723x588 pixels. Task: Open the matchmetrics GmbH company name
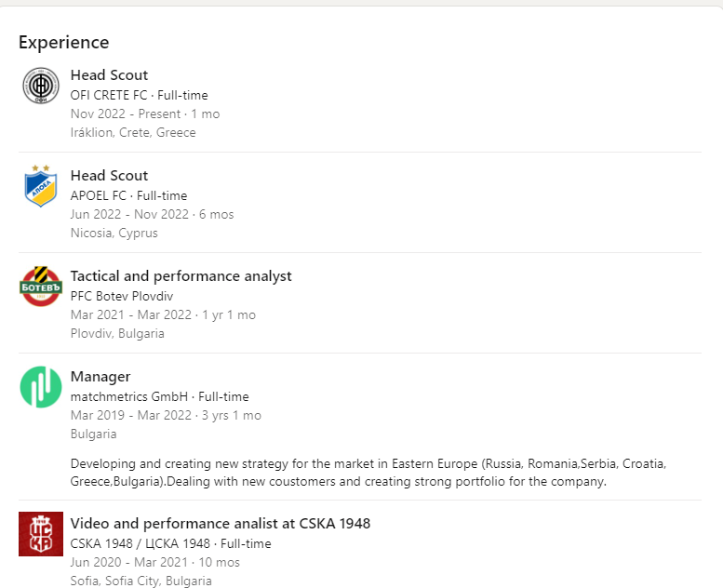pos(129,396)
